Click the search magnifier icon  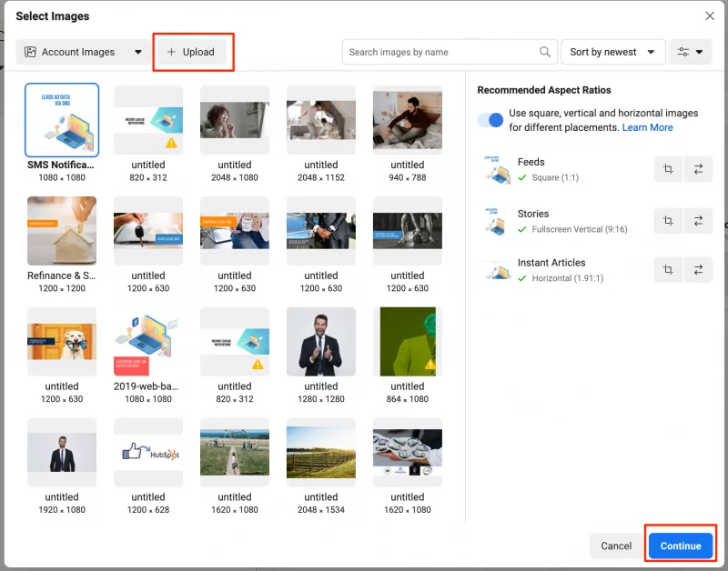pyautogui.click(x=544, y=52)
